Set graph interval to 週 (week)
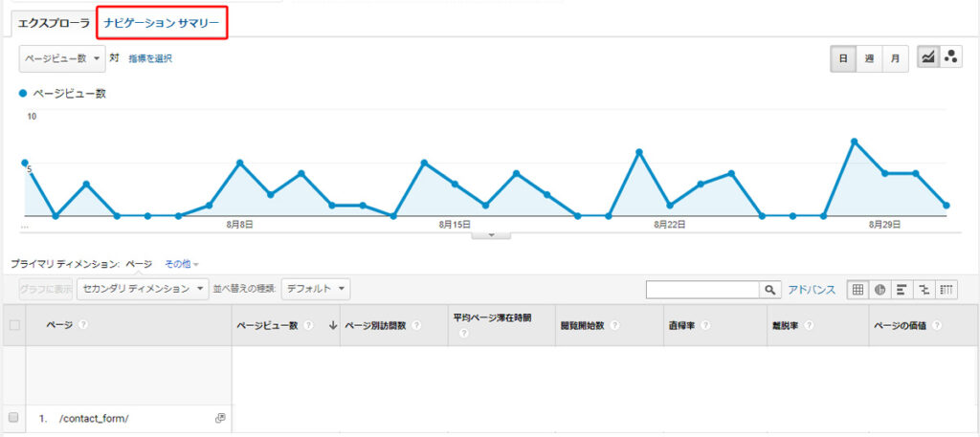The width and height of the screenshot is (980, 437). (x=868, y=58)
